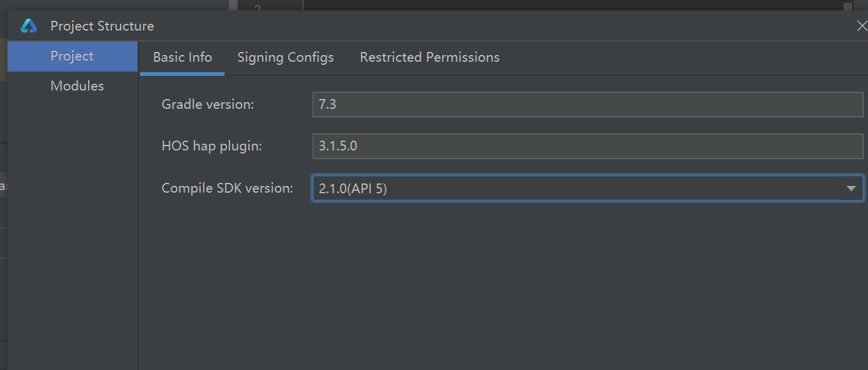Screen dimensions: 868x370
Task: Click the DevEco Studio logo icon
Action: coord(28,26)
